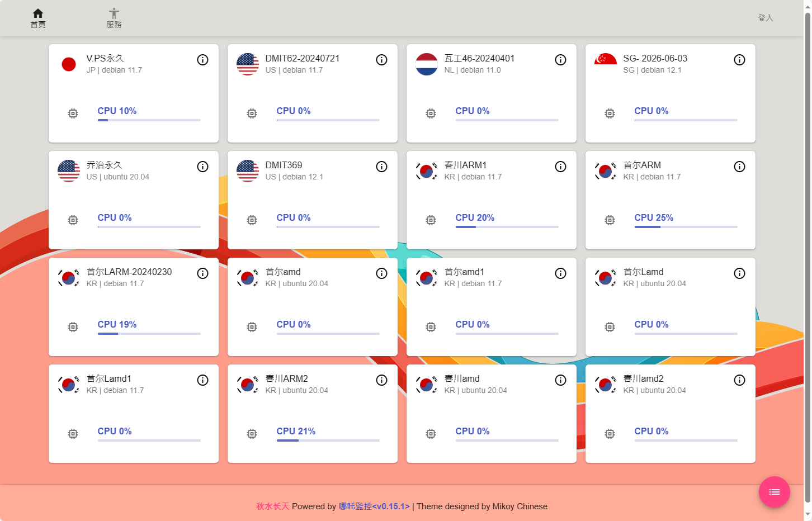Click the CPU chip icon on 首尔amd
Screen dimensions: 812x521
[252, 327]
